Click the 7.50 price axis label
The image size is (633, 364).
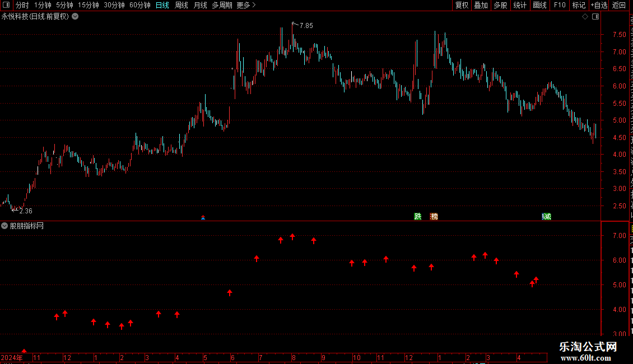tap(619, 35)
